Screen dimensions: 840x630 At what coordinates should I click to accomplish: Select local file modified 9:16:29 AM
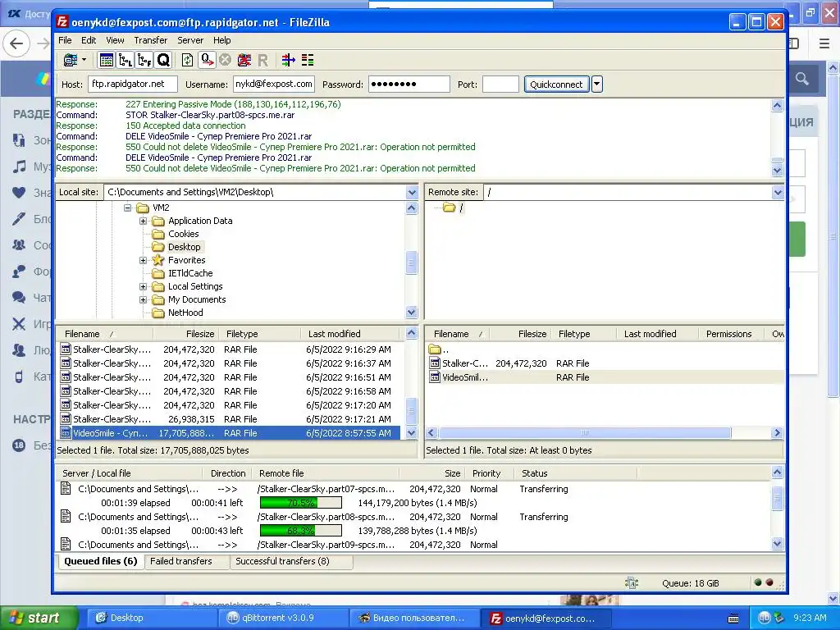[229, 349]
